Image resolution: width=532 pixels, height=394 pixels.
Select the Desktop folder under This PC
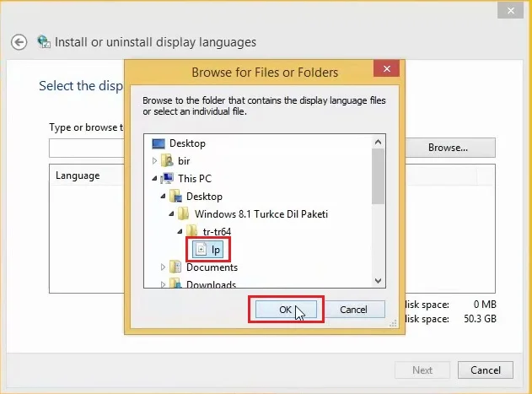coord(204,197)
